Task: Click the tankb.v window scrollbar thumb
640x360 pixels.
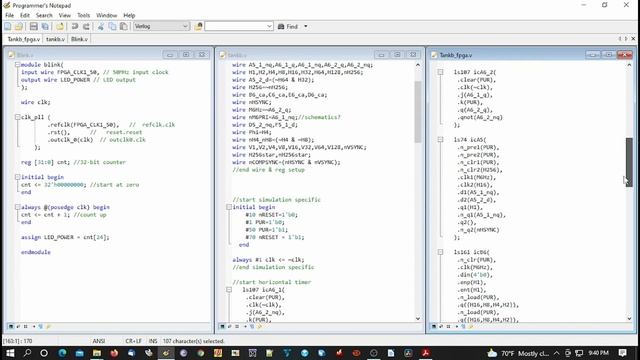Action: click(x=418, y=111)
